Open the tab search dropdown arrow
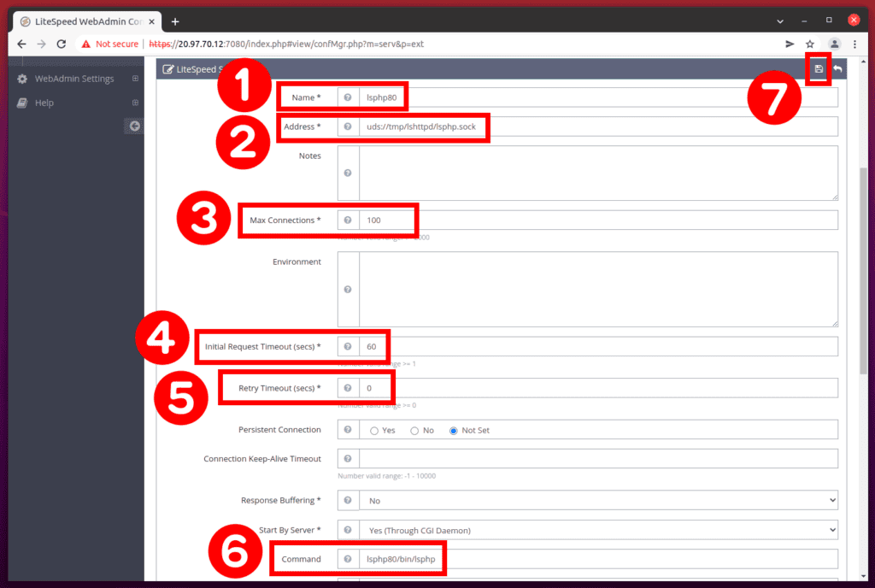 click(780, 21)
